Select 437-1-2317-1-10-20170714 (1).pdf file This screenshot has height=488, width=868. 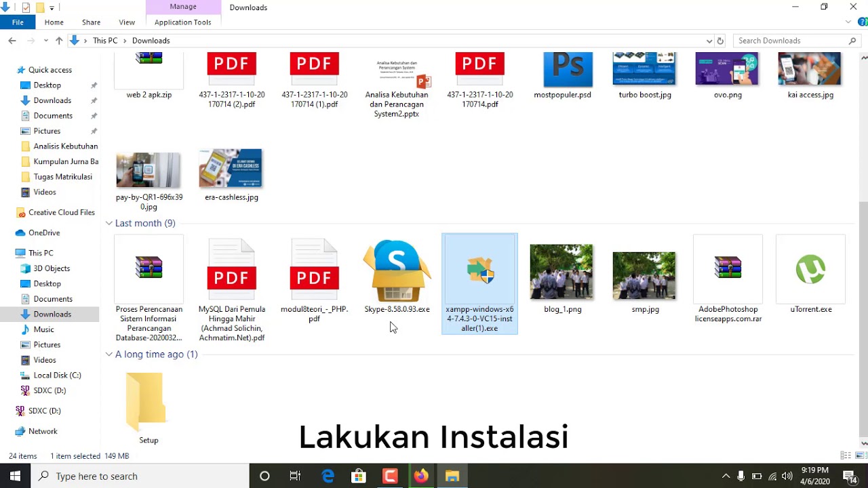pos(314,69)
